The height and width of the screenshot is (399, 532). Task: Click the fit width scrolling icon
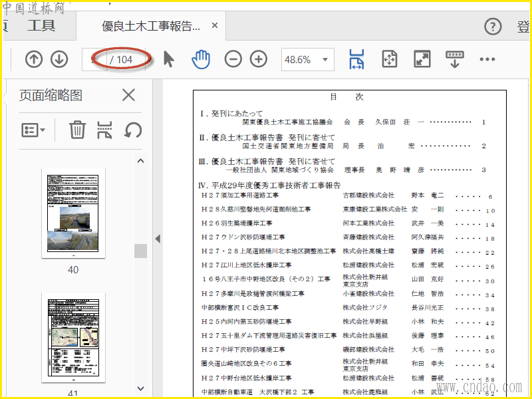click(x=357, y=59)
